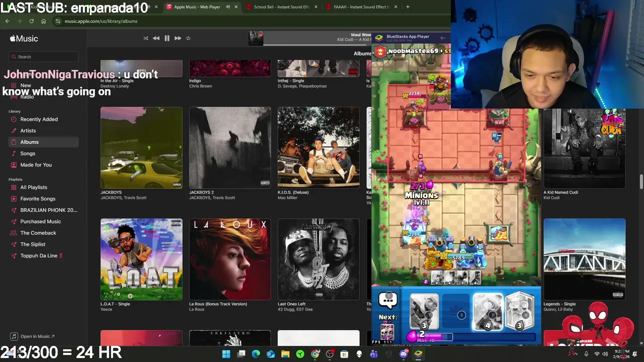Open Microsoft Store from the taskbar
The height and width of the screenshot is (362, 644).
point(344,354)
